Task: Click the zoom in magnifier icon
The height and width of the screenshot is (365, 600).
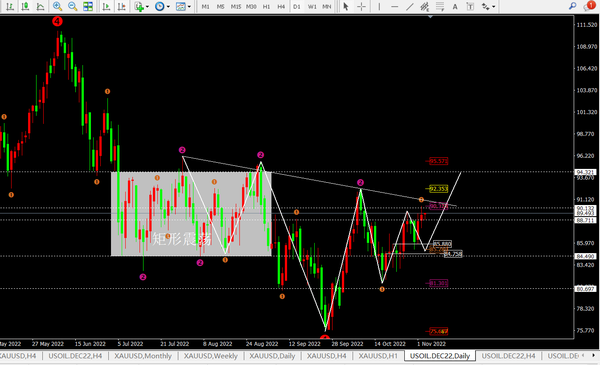Action: click(57, 6)
